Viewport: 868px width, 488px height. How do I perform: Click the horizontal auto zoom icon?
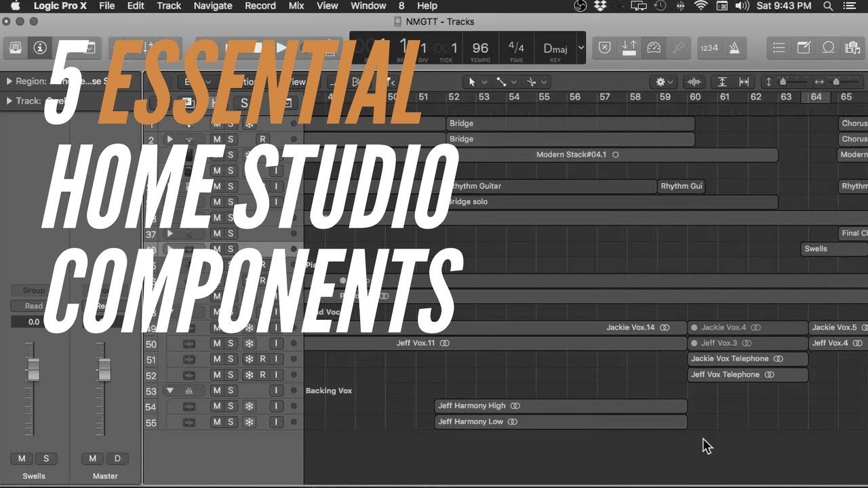(x=744, y=81)
